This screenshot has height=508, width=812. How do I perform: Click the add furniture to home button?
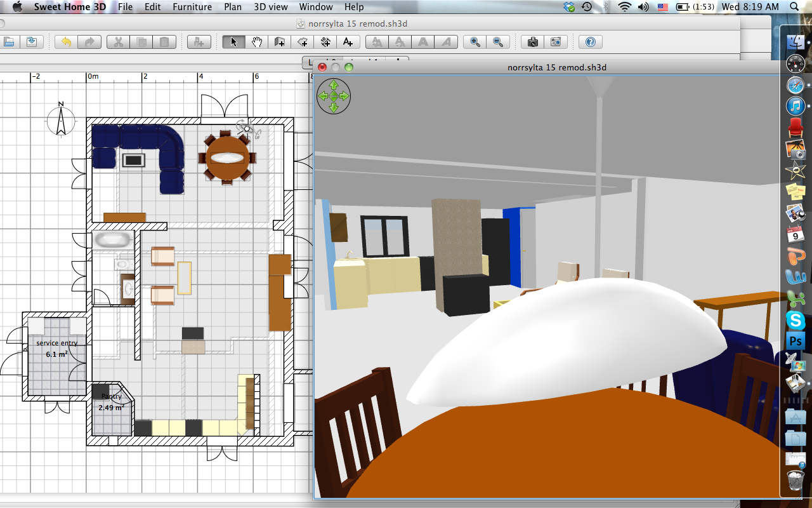pos(199,42)
